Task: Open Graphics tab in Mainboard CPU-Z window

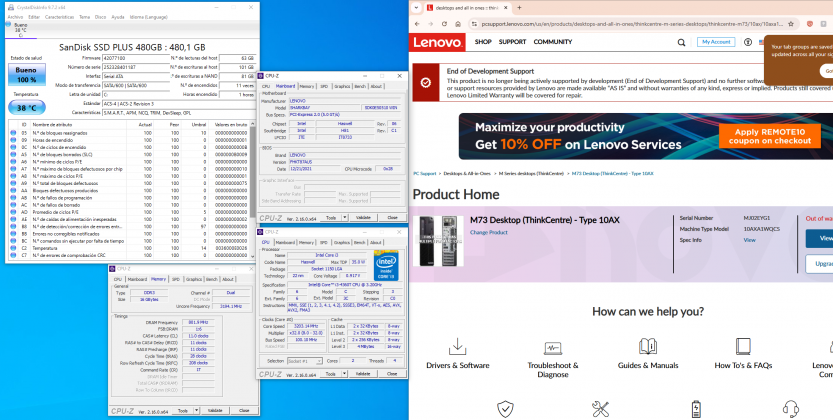Action: (x=342, y=86)
